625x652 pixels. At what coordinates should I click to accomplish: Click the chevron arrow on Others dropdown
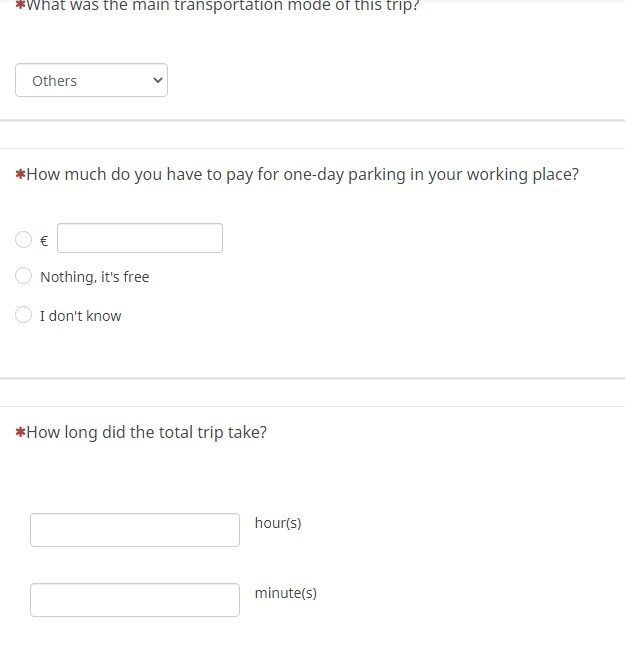[x=158, y=80]
